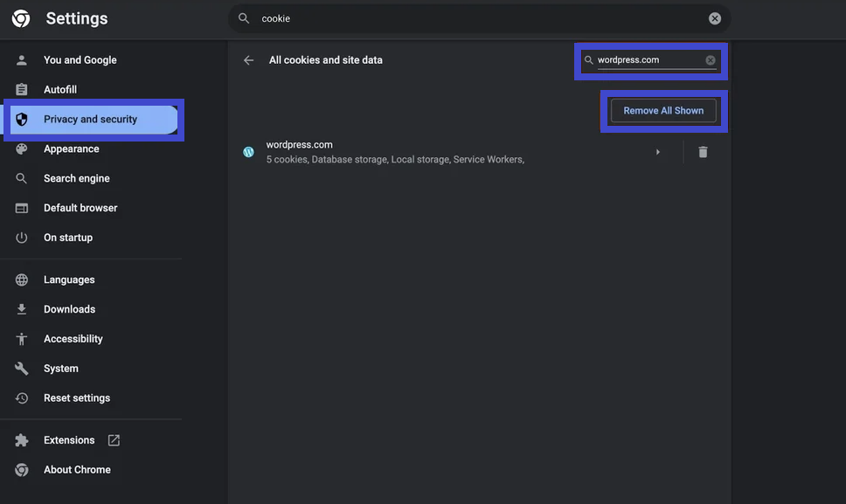
Task: Open System settings
Action: [x=61, y=369]
